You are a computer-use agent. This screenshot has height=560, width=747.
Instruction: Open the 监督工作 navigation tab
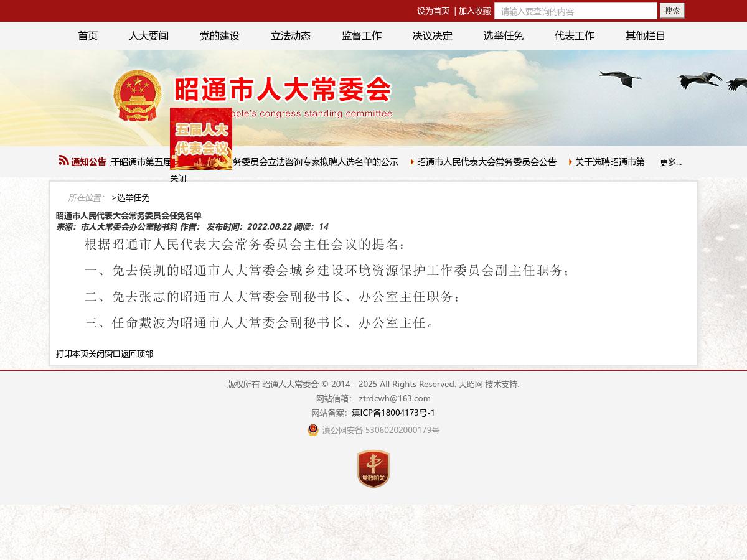361,36
